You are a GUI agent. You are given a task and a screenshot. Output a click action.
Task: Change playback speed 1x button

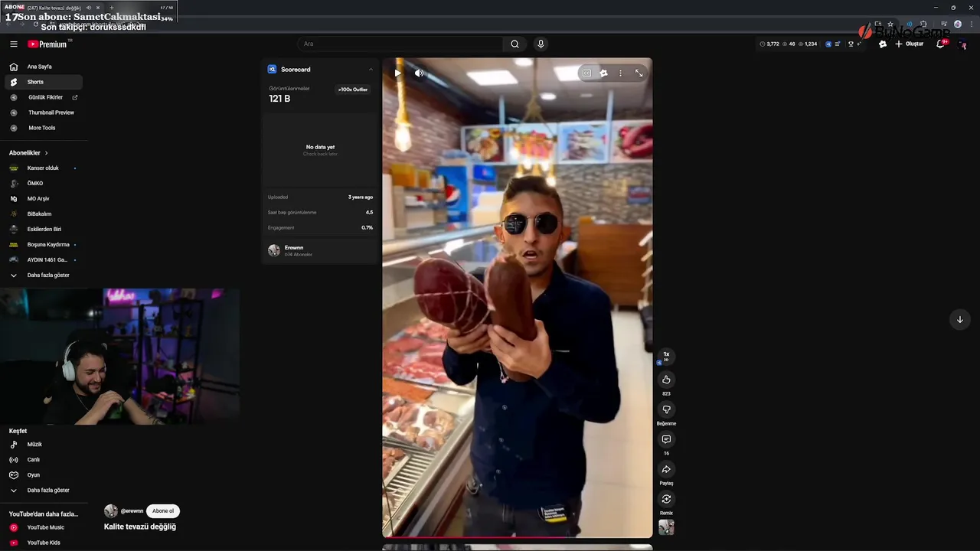pos(666,355)
